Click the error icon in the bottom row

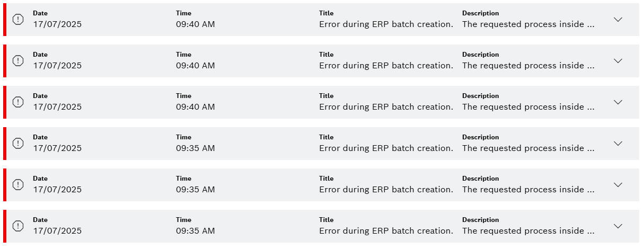[18, 226]
